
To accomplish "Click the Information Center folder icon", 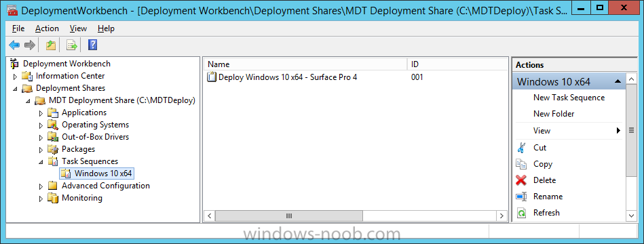I will click(28, 76).
